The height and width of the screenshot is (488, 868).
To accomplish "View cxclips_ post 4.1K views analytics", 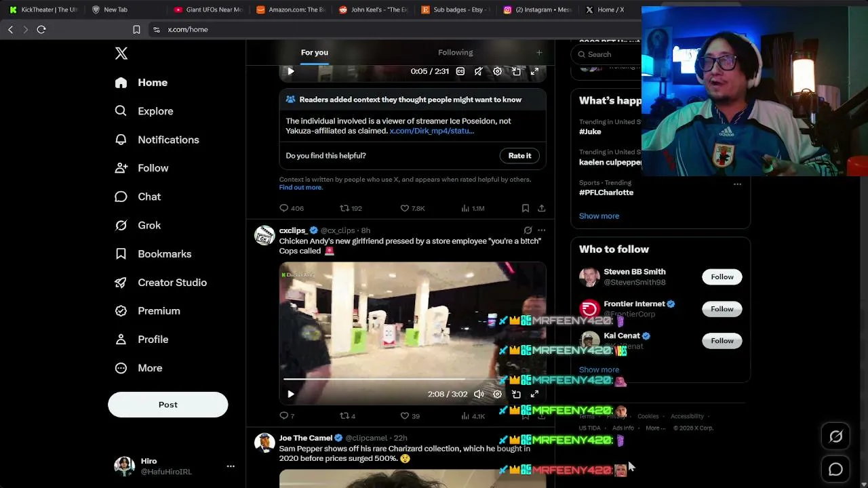I will click(473, 415).
